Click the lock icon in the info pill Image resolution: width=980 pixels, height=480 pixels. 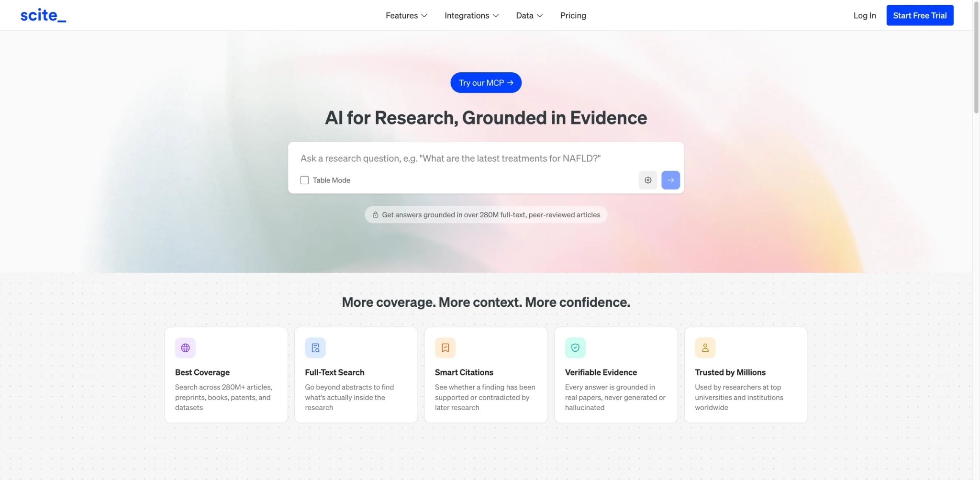pyautogui.click(x=376, y=215)
